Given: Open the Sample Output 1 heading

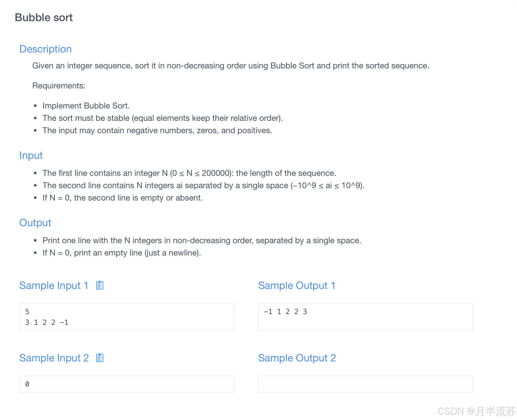Looking at the screenshot, I should (297, 285).
